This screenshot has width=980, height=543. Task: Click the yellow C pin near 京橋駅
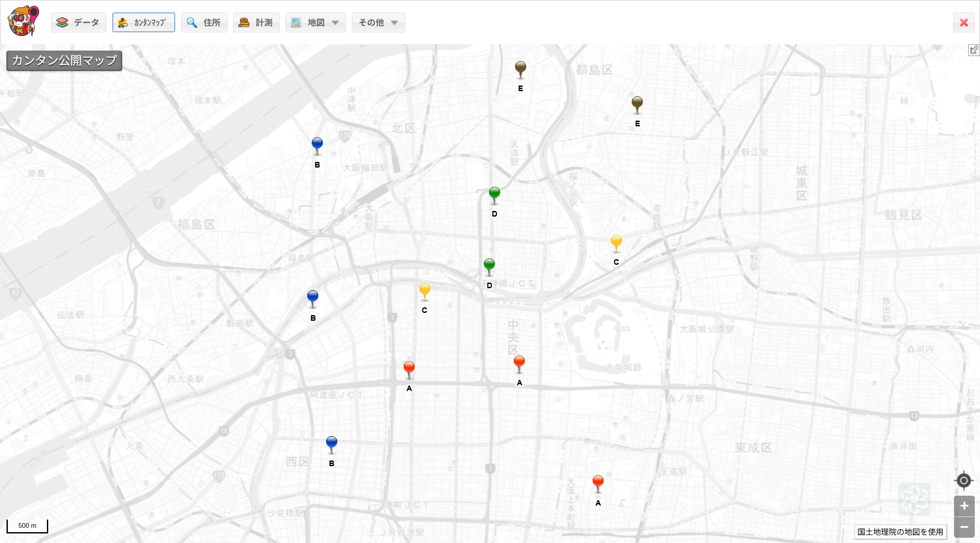coord(616,241)
